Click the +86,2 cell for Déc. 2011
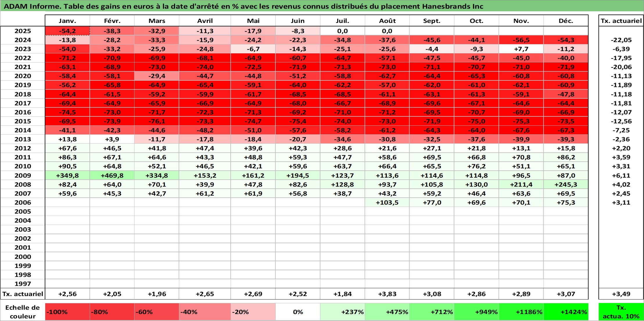The width and height of the screenshot is (644, 321). point(566,157)
